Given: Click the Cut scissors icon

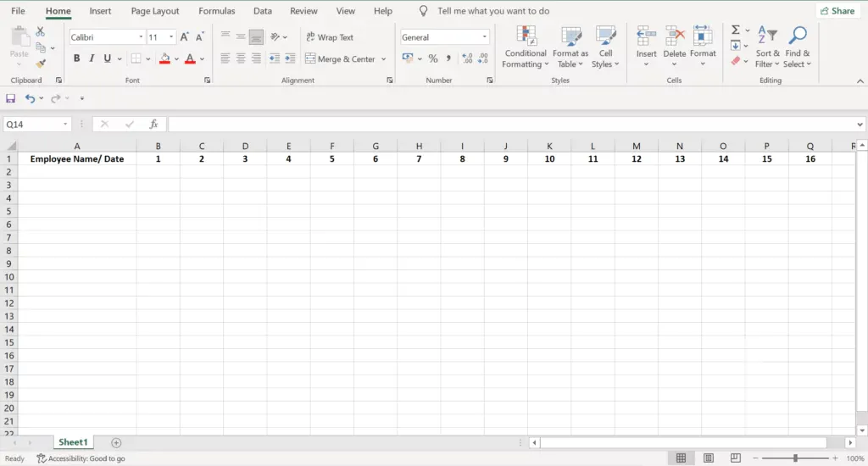Looking at the screenshot, I should (41, 32).
